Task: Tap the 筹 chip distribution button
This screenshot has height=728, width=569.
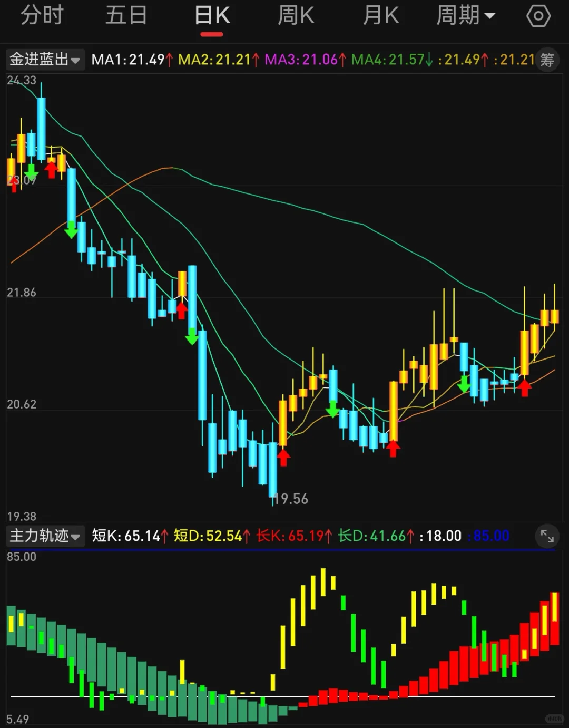Action: pyautogui.click(x=547, y=60)
